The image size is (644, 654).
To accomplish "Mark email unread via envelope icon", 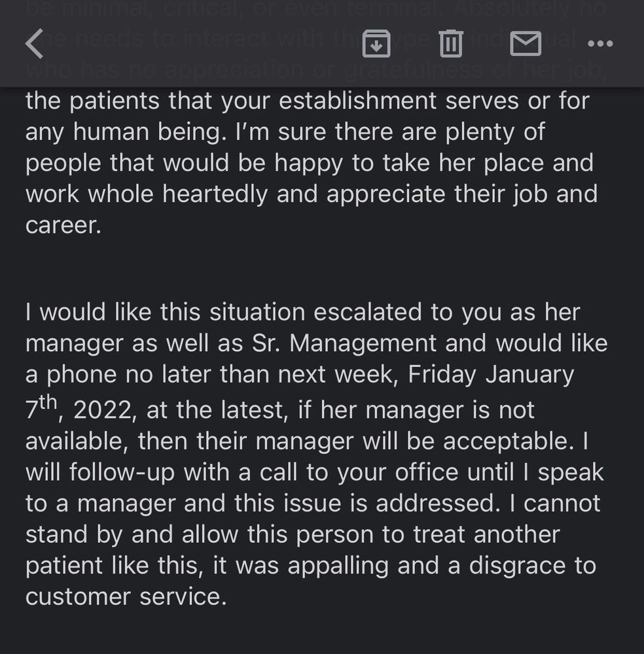I will [526, 43].
